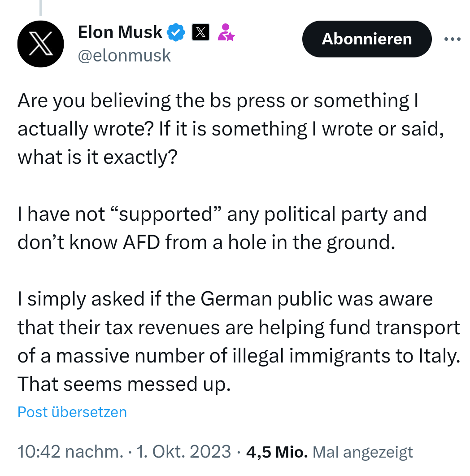
Task: Click the square X affiliation badge
Action: click(x=200, y=32)
